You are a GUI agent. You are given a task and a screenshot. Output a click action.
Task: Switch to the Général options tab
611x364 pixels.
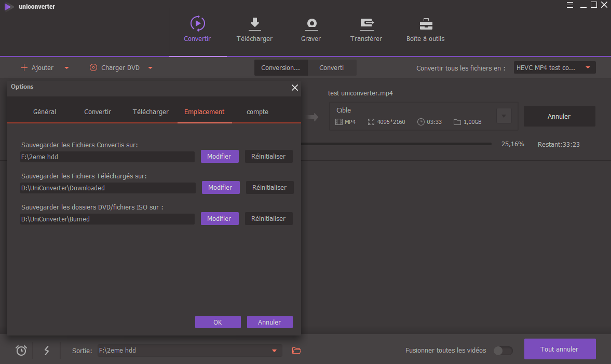45,111
